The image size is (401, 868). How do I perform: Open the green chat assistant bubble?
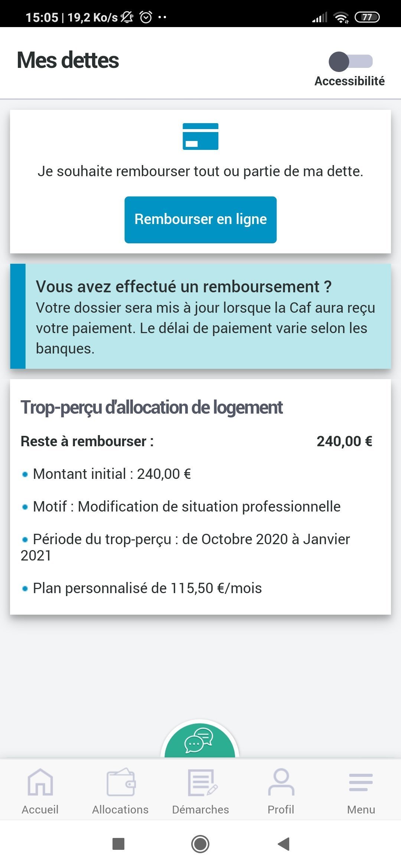tap(200, 741)
